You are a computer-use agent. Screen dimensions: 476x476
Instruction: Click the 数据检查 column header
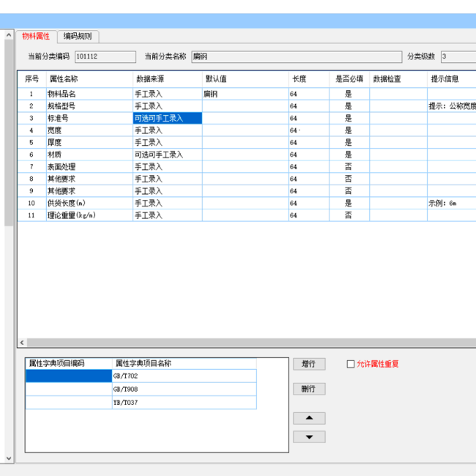(398, 79)
